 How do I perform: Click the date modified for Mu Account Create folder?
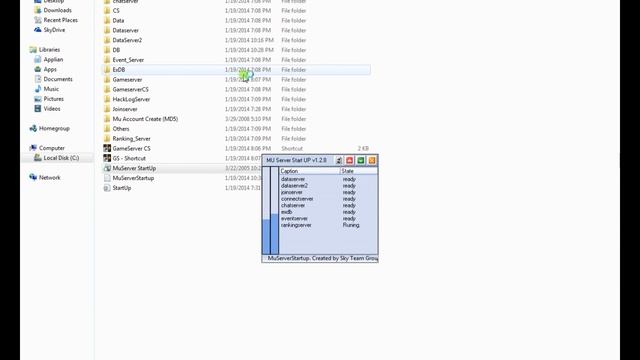tap(248, 119)
